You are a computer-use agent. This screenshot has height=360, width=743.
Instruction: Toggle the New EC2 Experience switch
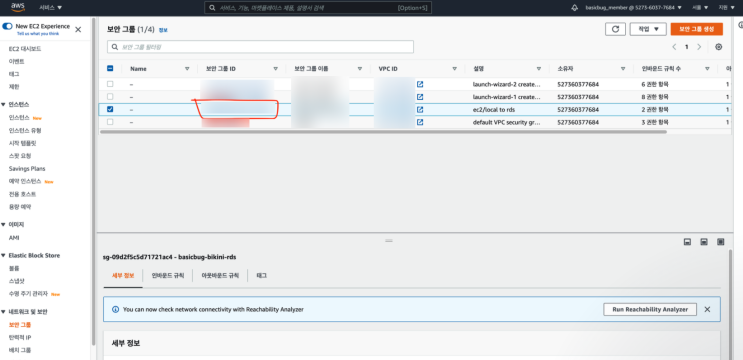point(7,27)
